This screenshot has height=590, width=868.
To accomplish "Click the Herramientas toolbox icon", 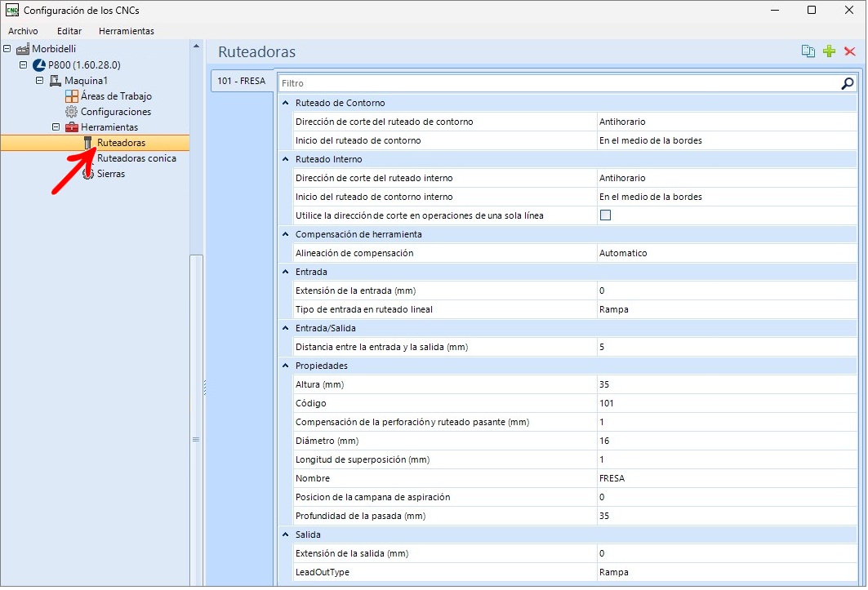I will [71, 127].
